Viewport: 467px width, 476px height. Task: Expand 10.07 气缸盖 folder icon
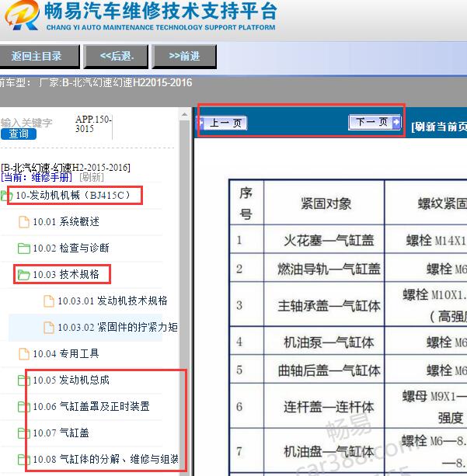[23, 433]
